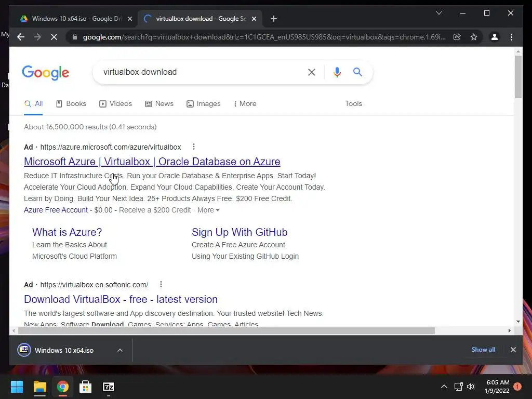
Task: Open Chrome three-dot menu
Action: 511,37
